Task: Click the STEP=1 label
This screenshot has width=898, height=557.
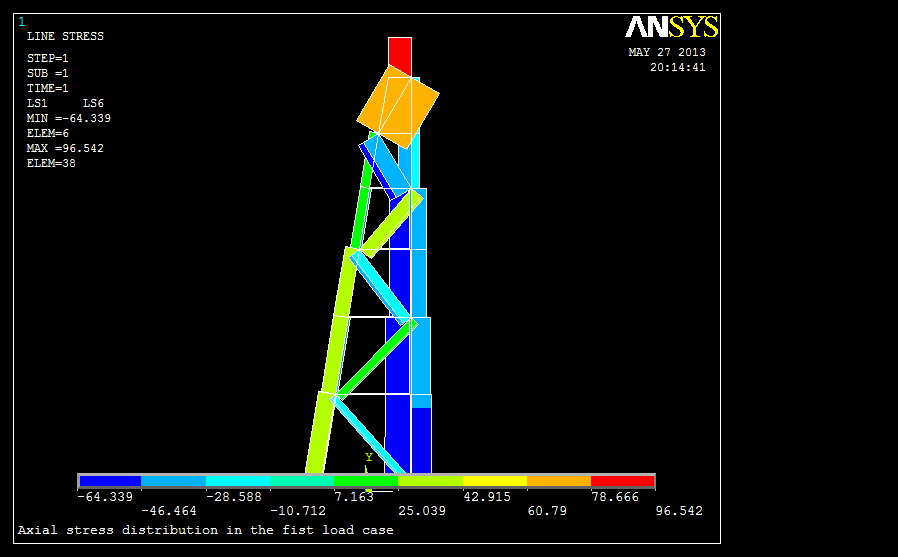Action: point(48,58)
